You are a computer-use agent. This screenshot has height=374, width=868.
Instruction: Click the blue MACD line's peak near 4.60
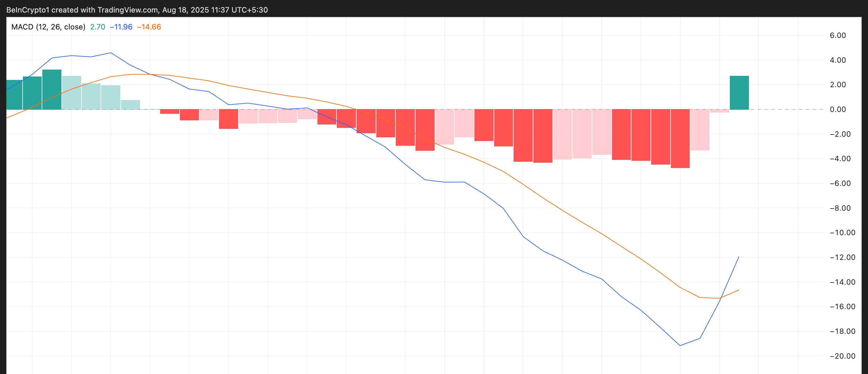(111, 53)
